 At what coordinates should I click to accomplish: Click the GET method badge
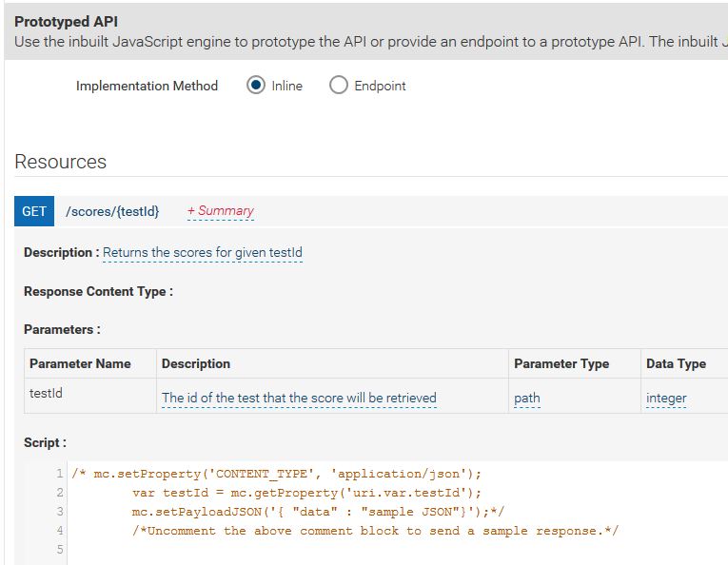point(34,211)
